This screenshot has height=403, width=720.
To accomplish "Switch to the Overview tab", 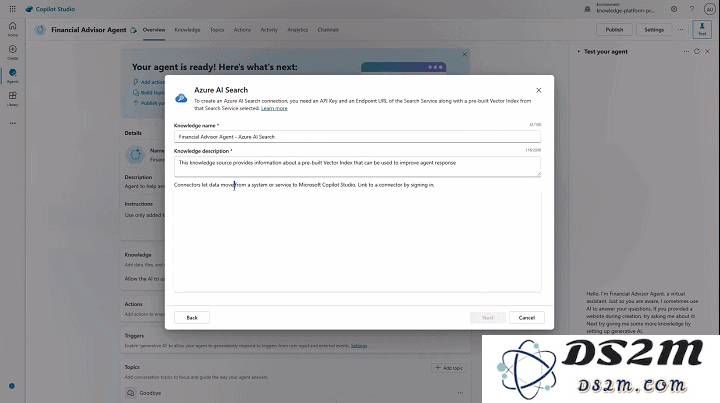I will point(154,30).
